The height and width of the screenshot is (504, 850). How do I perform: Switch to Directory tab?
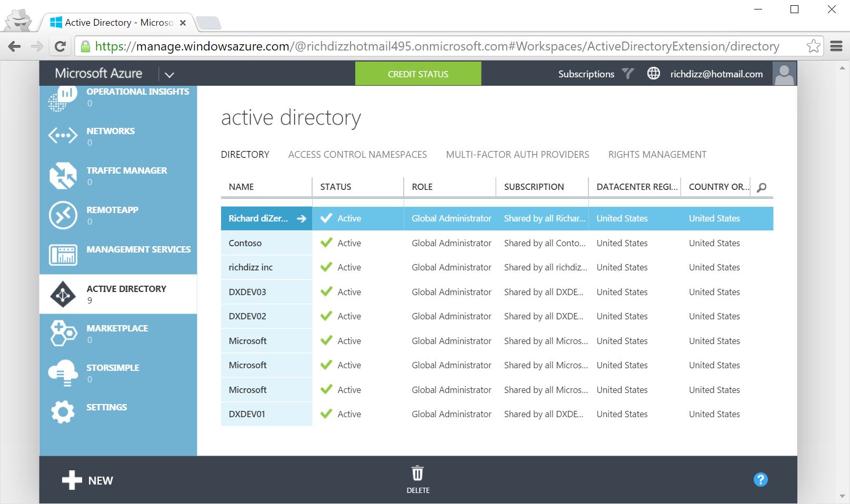[245, 155]
